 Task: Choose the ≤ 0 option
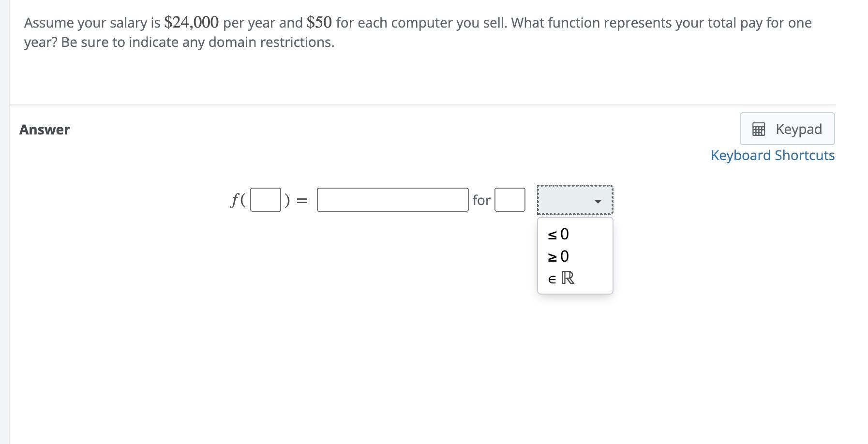coord(558,235)
